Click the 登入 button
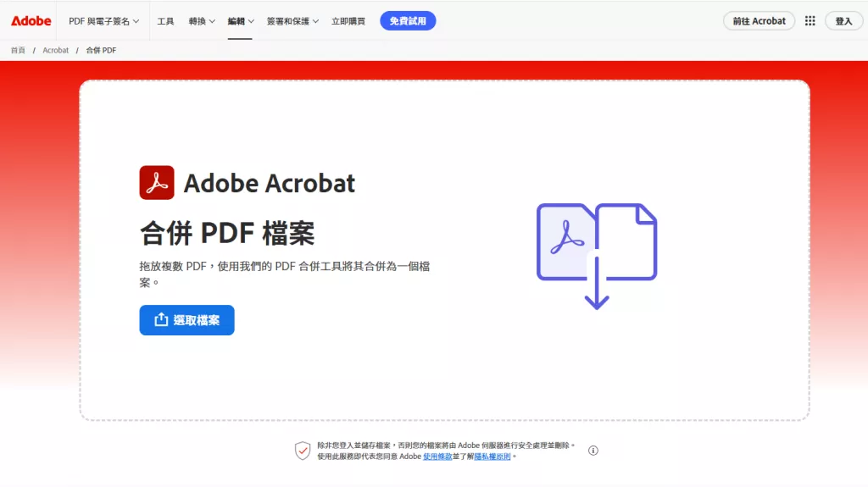 (x=843, y=21)
